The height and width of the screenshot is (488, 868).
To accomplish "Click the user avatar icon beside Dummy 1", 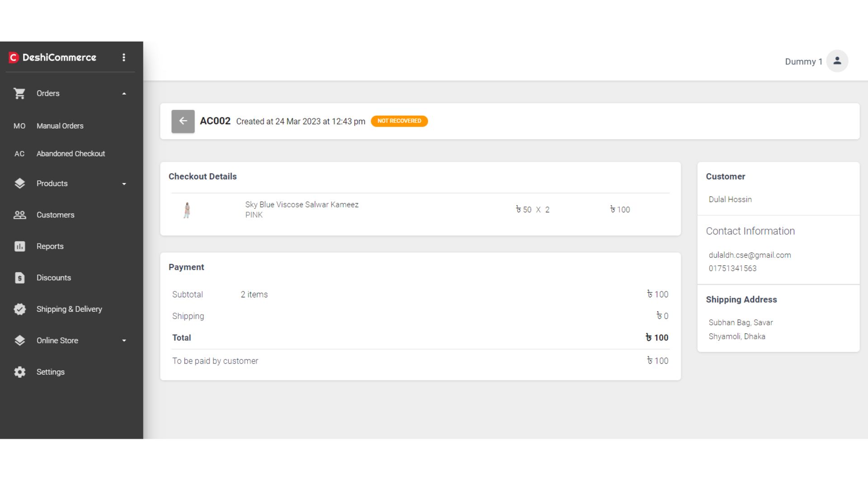I will point(837,61).
